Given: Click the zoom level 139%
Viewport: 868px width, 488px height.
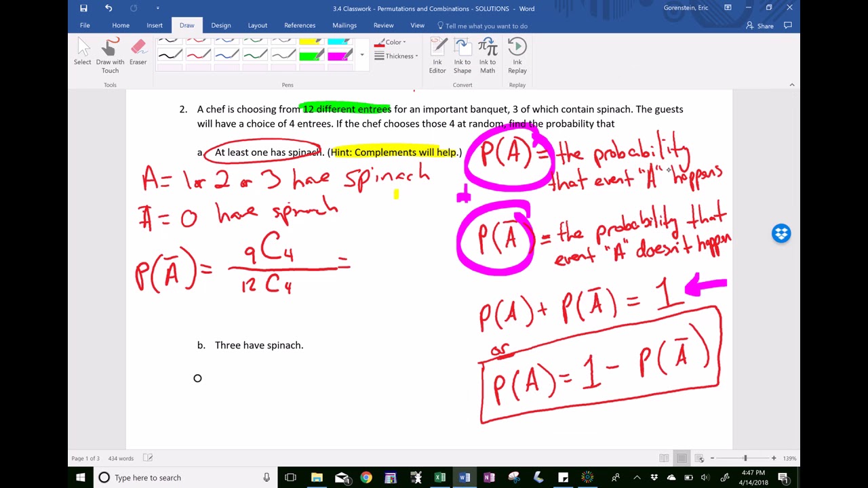Looking at the screenshot, I should coord(789,458).
